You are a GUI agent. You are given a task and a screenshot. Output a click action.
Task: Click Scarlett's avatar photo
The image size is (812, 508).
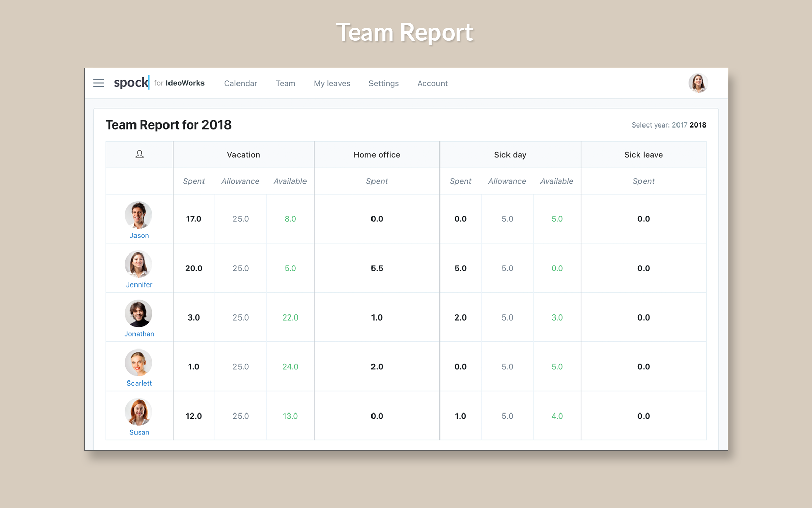[139, 363]
